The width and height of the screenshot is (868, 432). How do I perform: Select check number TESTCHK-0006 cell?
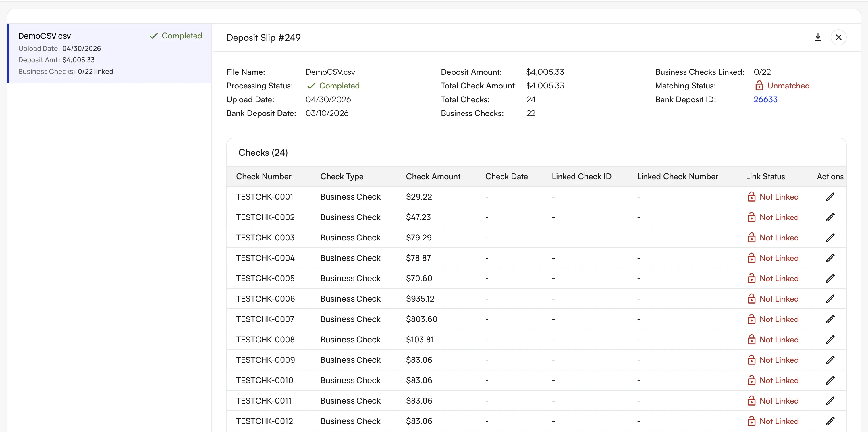click(265, 298)
